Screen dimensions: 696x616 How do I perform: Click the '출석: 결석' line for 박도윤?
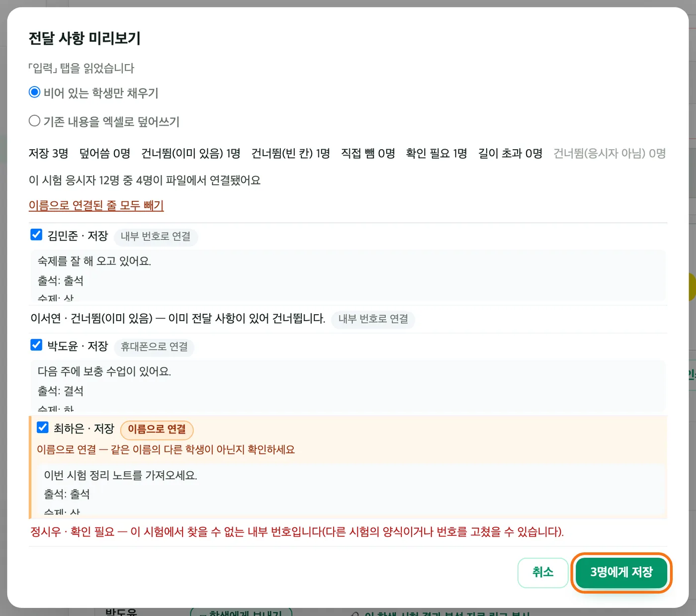coord(61,391)
